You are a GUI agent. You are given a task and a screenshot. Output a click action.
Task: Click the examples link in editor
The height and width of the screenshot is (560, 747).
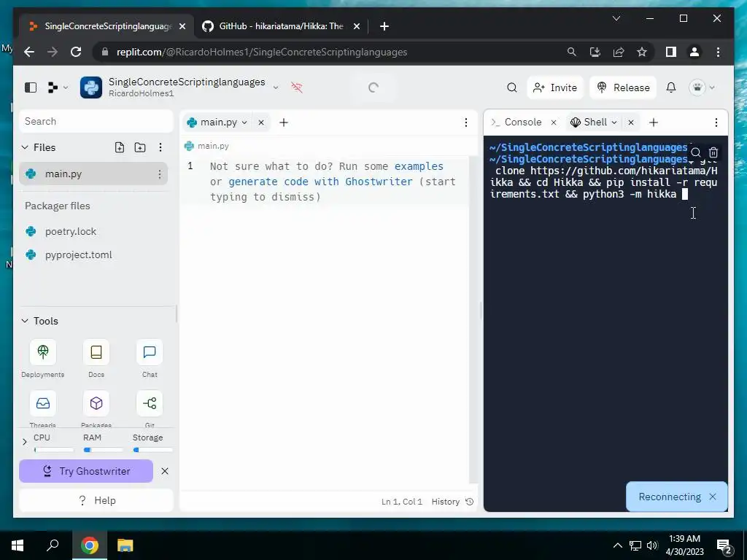[x=419, y=166]
